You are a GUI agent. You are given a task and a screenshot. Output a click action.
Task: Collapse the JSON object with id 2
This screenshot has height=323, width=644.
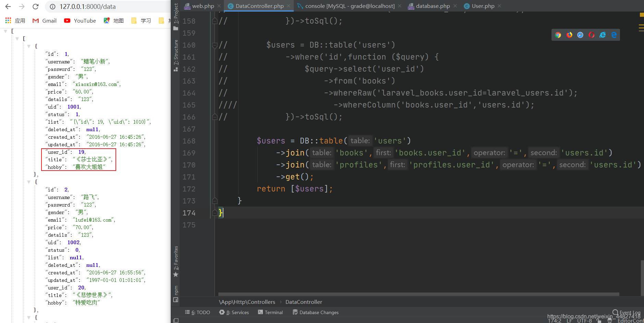[x=29, y=182]
